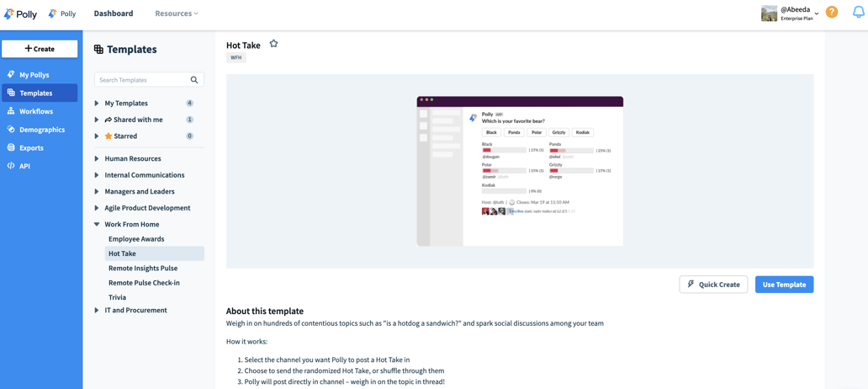
Task: Open the notifications bell
Action: [858, 12]
